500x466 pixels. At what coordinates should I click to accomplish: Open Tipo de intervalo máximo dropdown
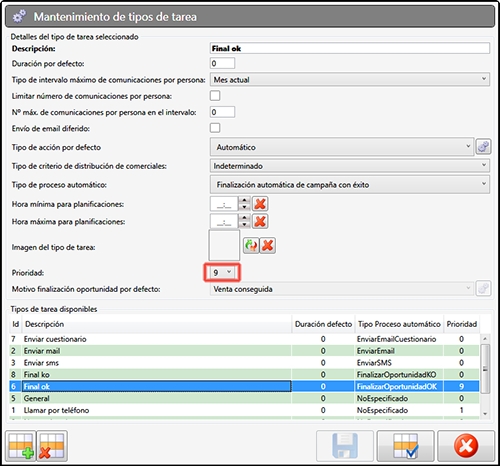pyautogui.click(x=350, y=80)
